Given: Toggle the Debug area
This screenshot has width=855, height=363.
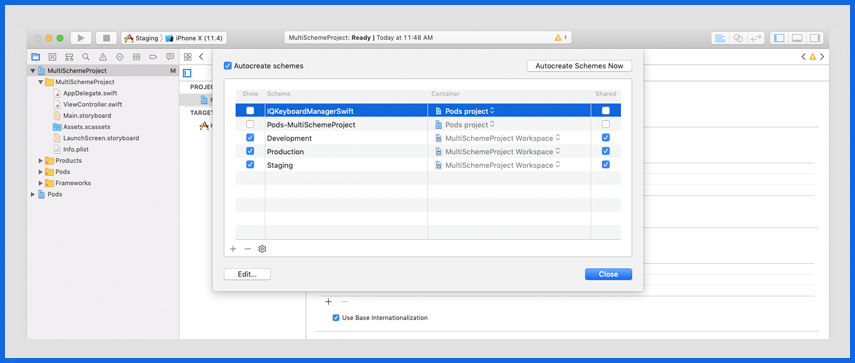Looking at the screenshot, I should (x=797, y=38).
